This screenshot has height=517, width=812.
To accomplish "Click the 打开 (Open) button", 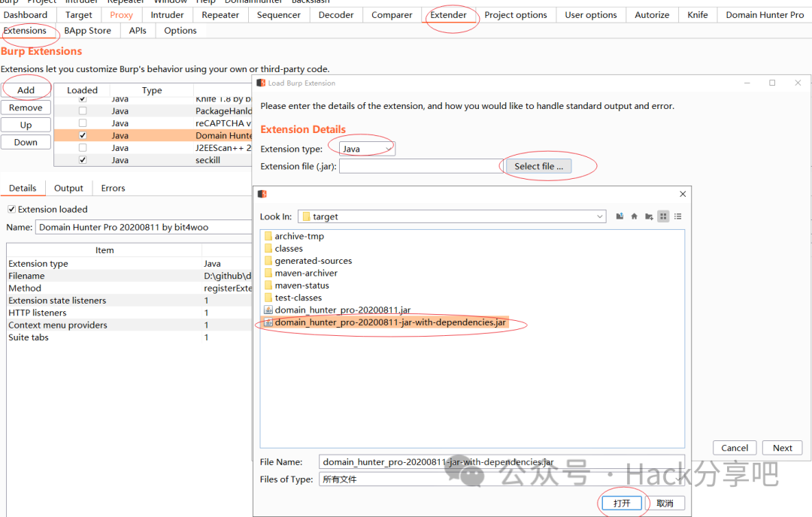I will (622, 503).
